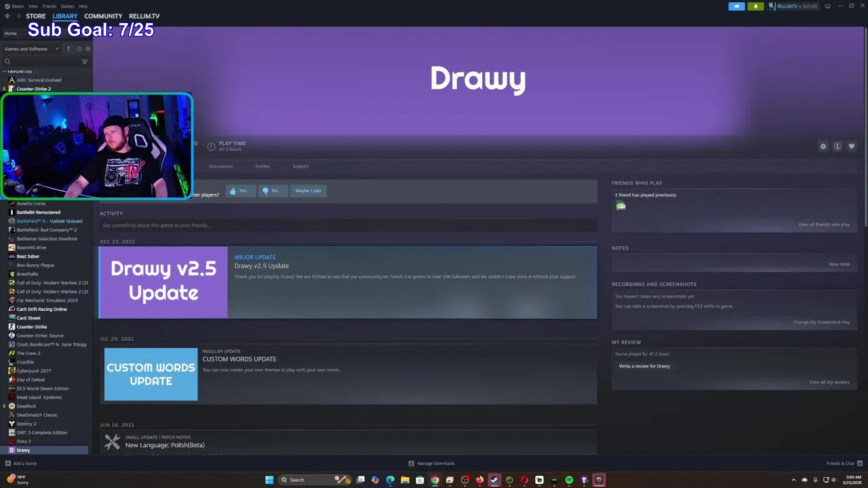Screen dimensions: 868x488
Task: Click the activity say something input field
Action: 348,225
